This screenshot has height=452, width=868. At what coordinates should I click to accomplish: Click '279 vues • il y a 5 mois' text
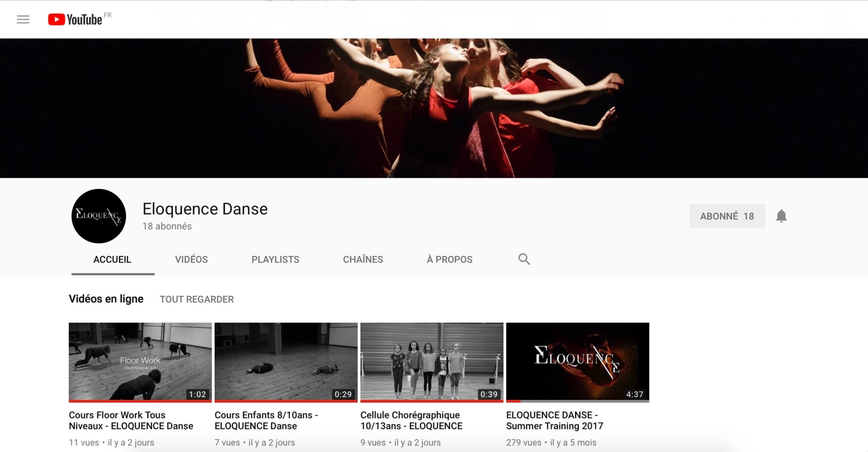click(551, 442)
